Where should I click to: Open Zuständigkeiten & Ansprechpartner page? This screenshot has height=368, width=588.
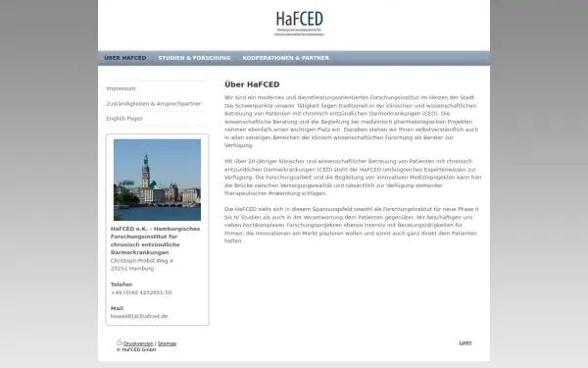click(154, 104)
